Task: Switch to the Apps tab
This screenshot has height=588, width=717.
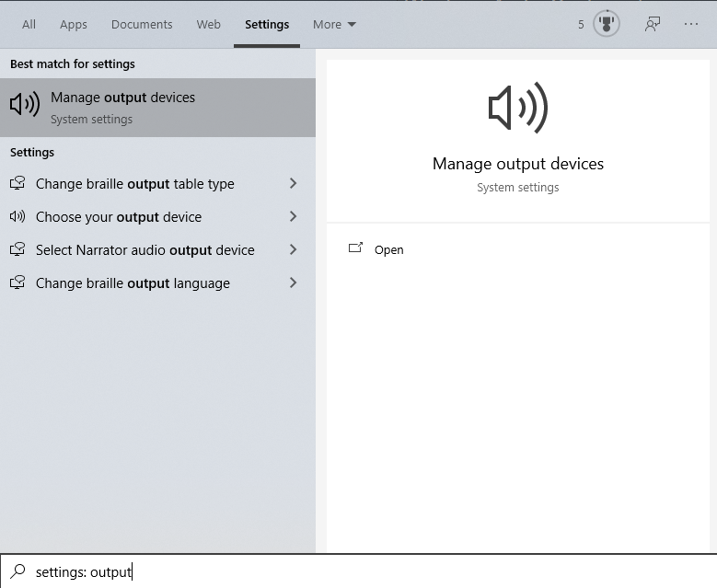Action: click(74, 25)
